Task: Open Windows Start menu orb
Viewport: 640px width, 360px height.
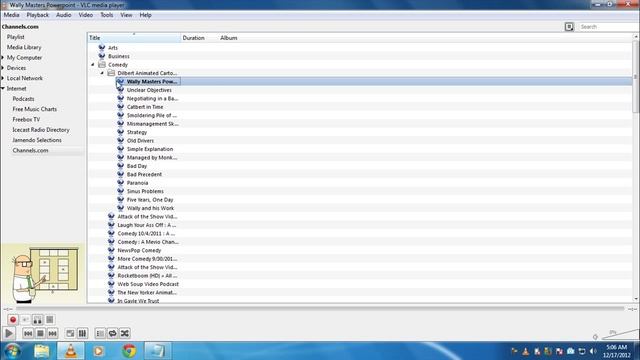Action: (13, 351)
